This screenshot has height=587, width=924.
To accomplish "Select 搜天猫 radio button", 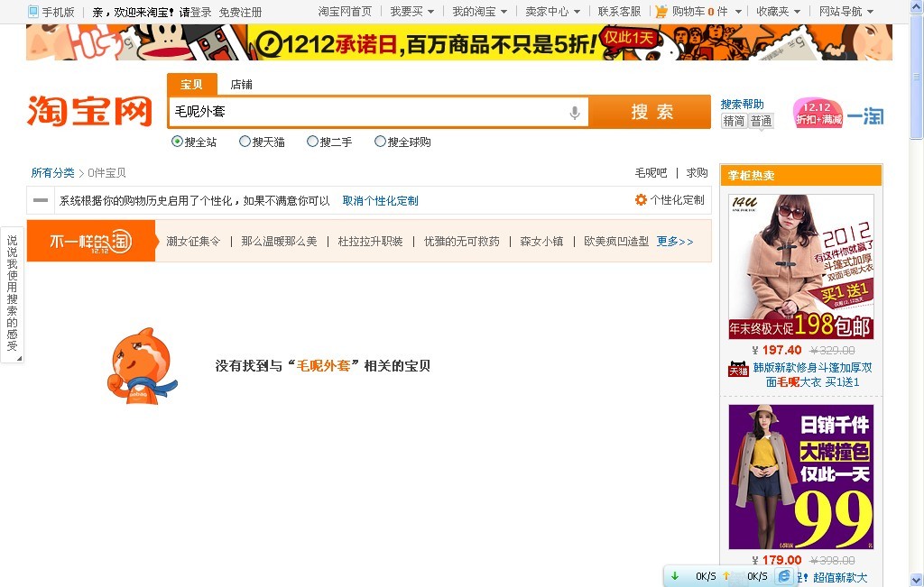I will (x=245, y=142).
